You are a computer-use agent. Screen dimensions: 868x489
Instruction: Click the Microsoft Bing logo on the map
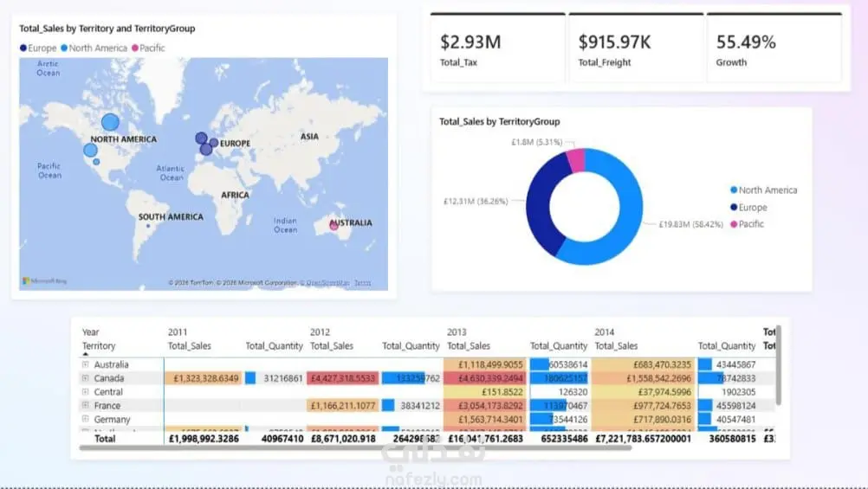click(44, 281)
